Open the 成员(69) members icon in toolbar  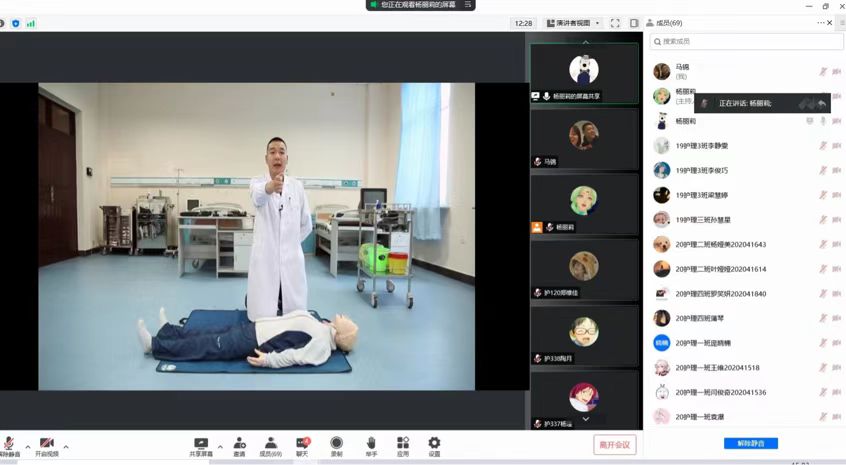point(270,443)
